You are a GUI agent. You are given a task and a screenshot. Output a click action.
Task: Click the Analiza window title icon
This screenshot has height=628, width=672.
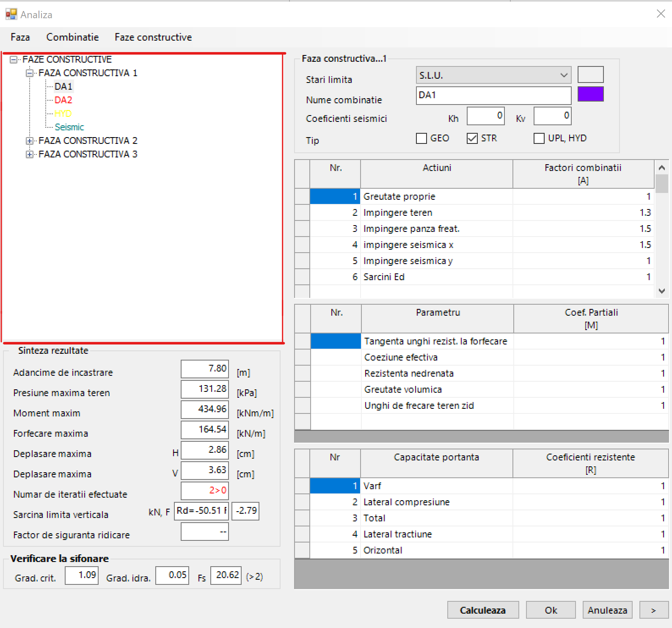pyautogui.click(x=11, y=14)
